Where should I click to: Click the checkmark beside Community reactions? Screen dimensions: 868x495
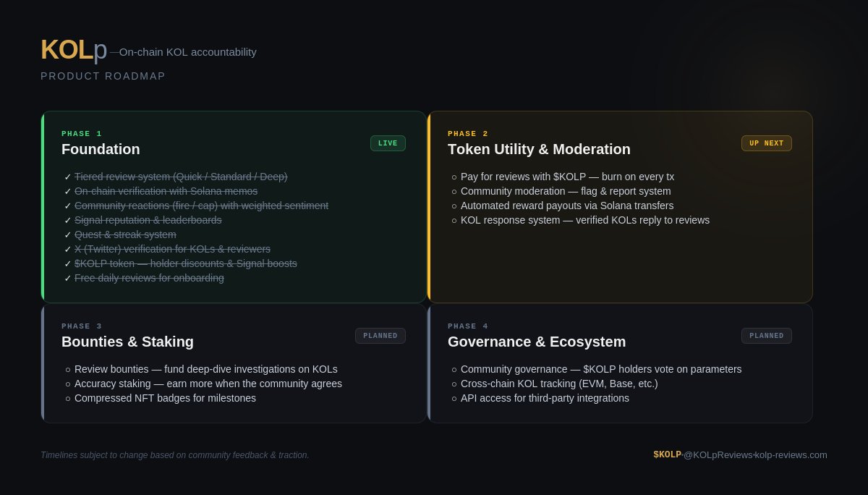[68, 206]
